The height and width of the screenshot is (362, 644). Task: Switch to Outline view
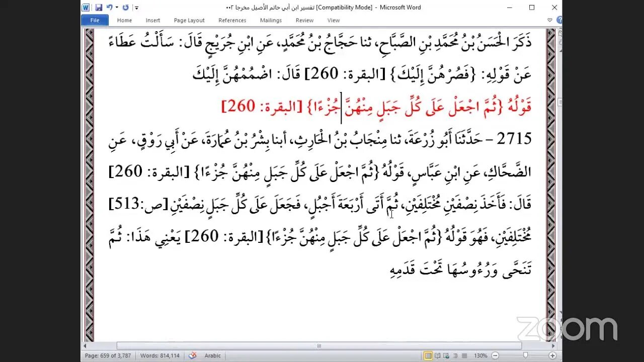click(x=456, y=355)
